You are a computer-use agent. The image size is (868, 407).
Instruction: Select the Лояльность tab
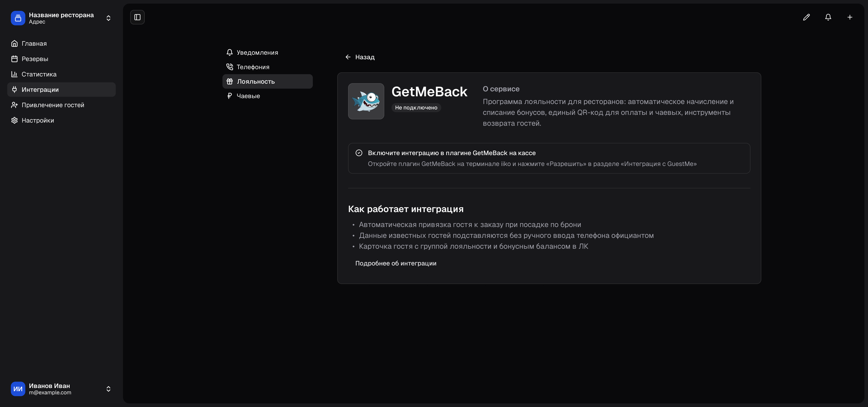pos(268,82)
